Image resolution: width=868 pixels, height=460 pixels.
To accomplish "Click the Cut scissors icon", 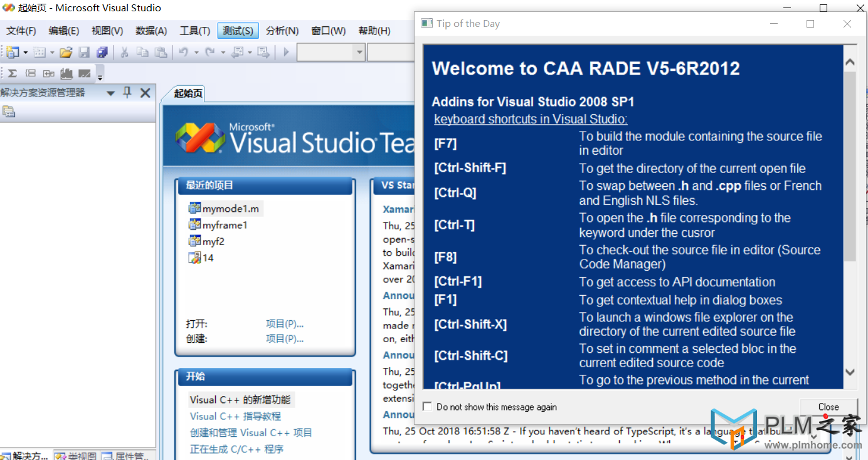I will tap(124, 53).
